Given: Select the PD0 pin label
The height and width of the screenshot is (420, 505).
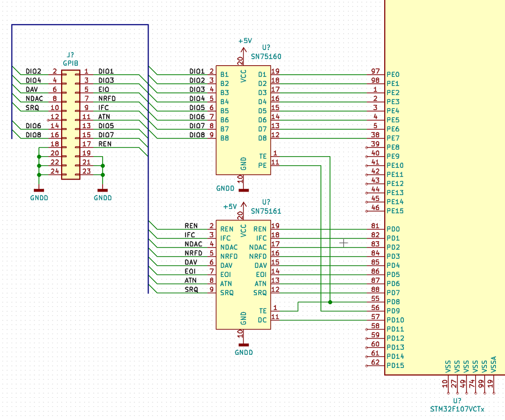Looking at the screenshot, I should (393, 229).
